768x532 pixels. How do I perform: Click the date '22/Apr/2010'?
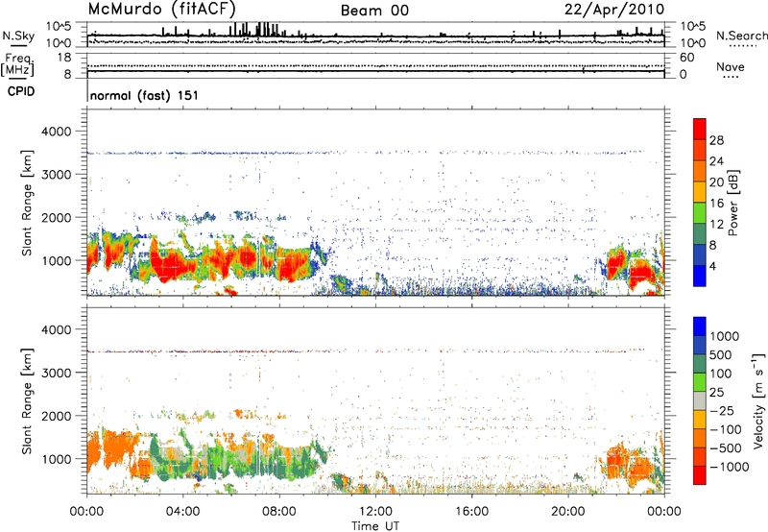(x=614, y=10)
